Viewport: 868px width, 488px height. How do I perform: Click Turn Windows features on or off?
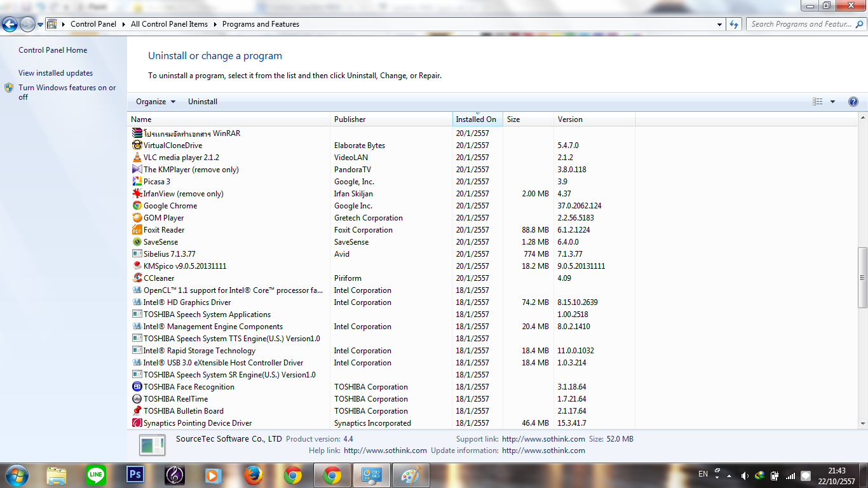pyautogui.click(x=67, y=92)
